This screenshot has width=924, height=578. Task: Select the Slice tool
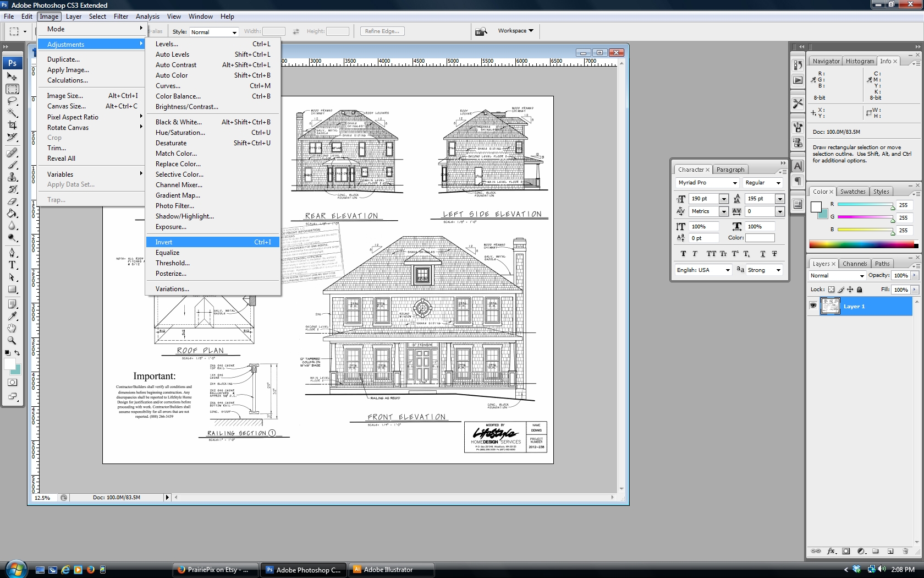coord(12,137)
